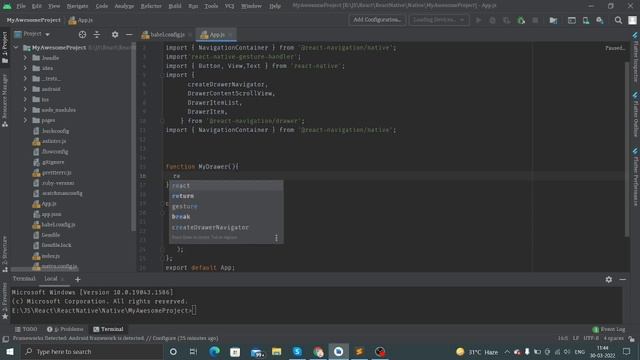This screenshot has width=640, height=360.
Task: Open the Flutter Outline side panel
Action: coord(635,114)
